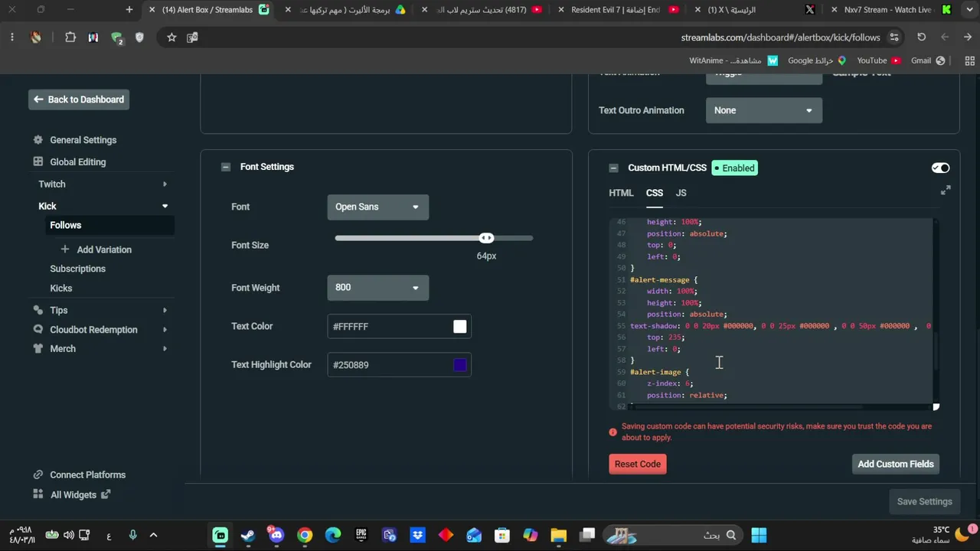The height and width of the screenshot is (551, 980).
Task: Collapse the Custom HTML/CSS panel
Action: pyautogui.click(x=613, y=168)
